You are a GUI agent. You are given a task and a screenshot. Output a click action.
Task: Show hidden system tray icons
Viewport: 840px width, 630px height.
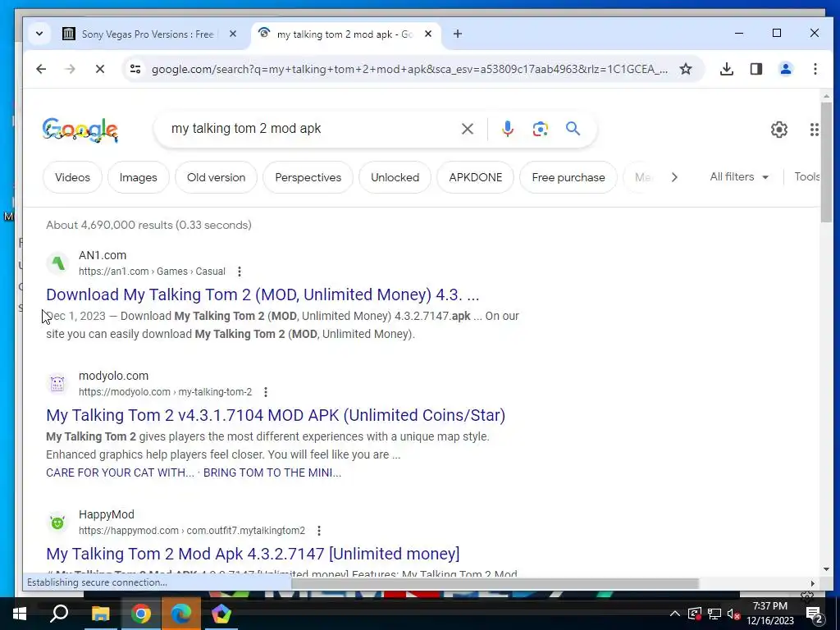click(674, 614)
